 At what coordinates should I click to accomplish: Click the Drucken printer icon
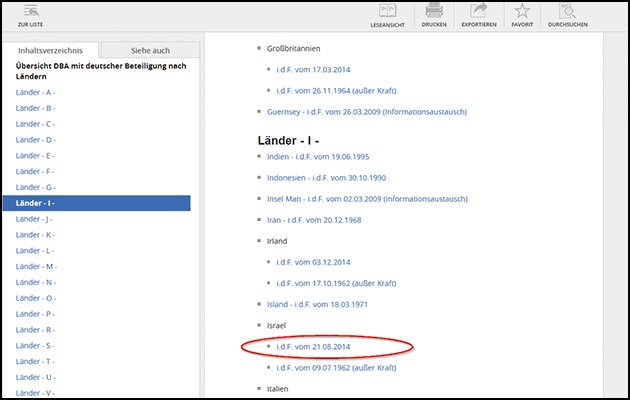click(433, 12)
